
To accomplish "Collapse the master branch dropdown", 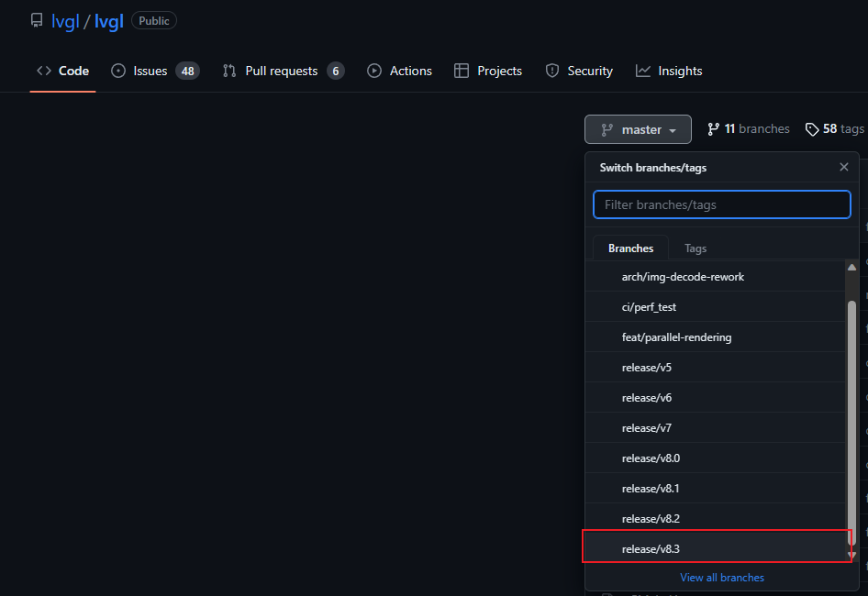I will click(x=638, y=129).
